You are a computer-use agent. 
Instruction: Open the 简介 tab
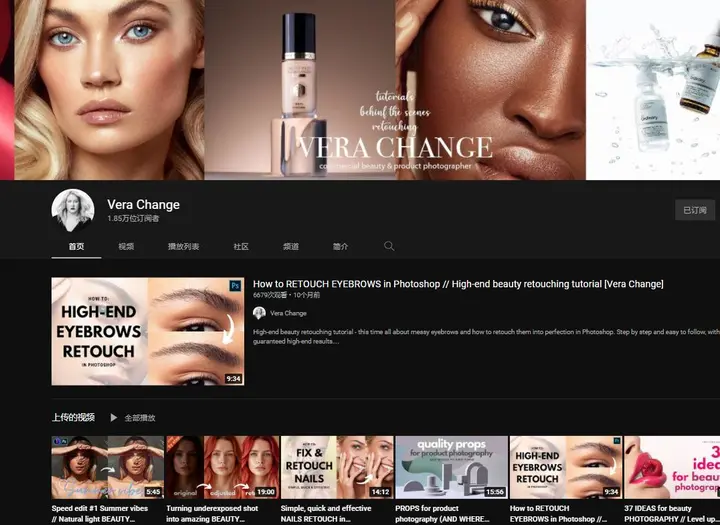[340, 247]
